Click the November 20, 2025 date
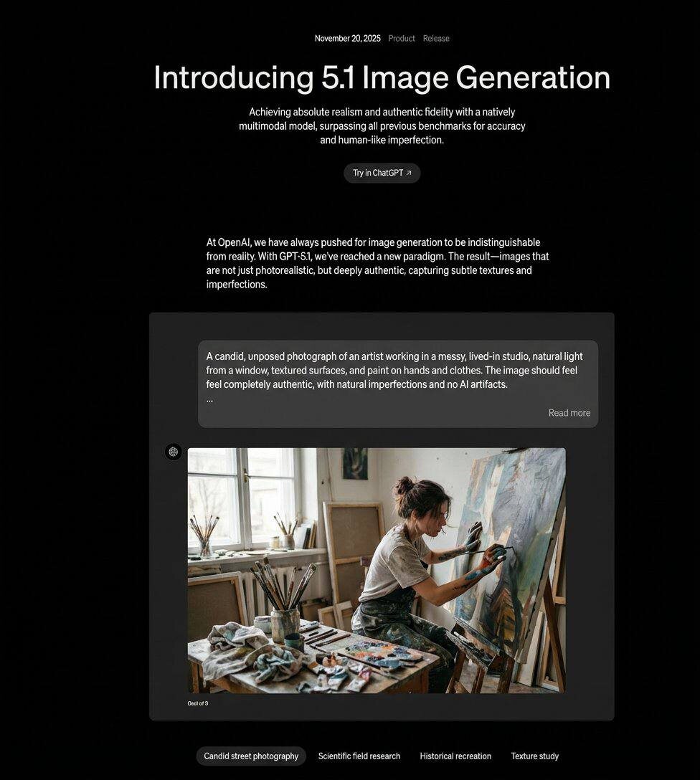Image resolution: width=700 pixels, height=780 pixels. pos(347,38)
